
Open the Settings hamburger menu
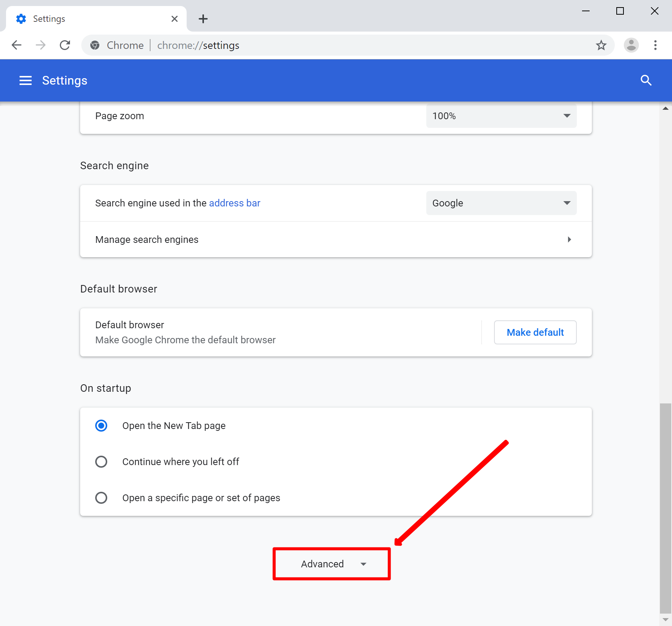[x=26, y=80]
